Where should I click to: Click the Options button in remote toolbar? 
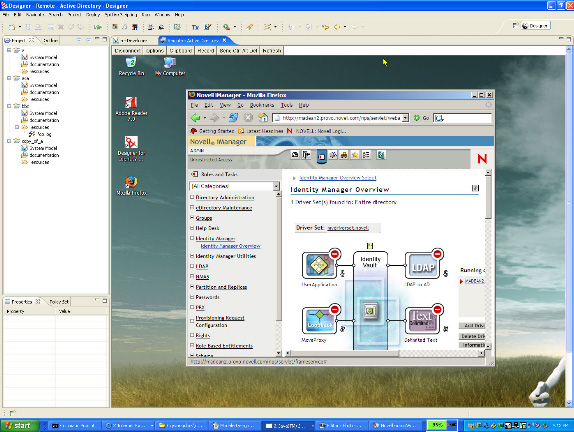pyautogui.click(x=155, y=51)
